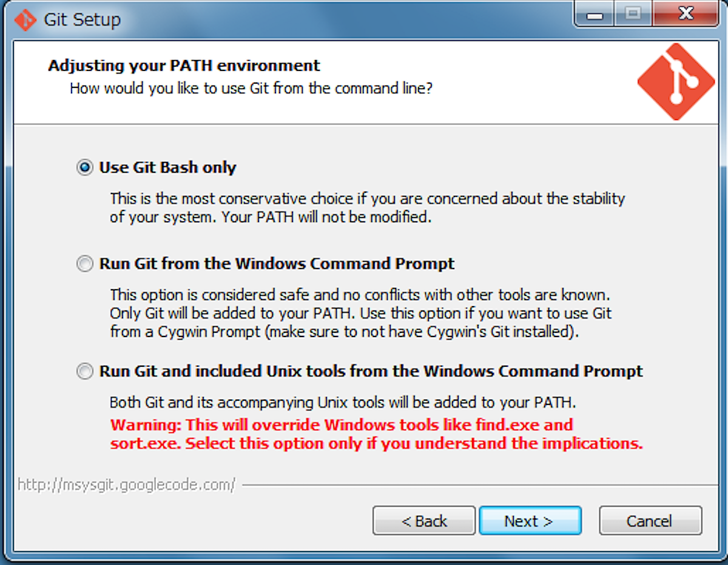Click the "Run Git and included Unix tools" label text
Viewport: 728px width, 565px height.
point(371,371)
